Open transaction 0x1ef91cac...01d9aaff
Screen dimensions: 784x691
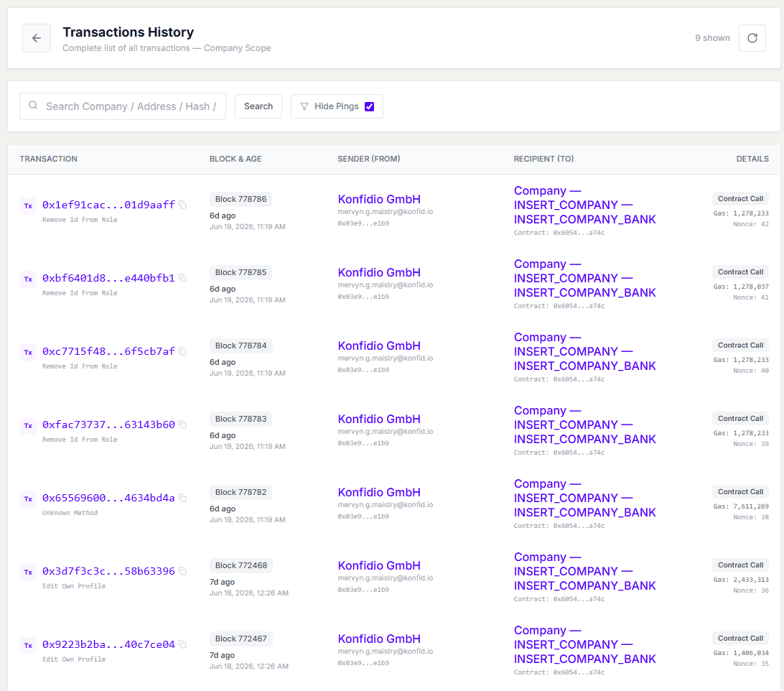point(108,205)
